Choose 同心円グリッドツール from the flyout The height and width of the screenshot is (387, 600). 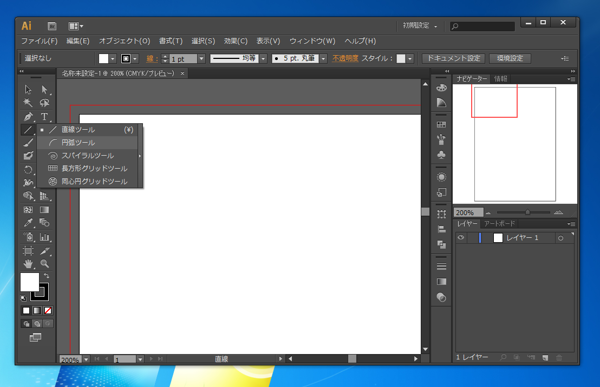coord(87,181)
